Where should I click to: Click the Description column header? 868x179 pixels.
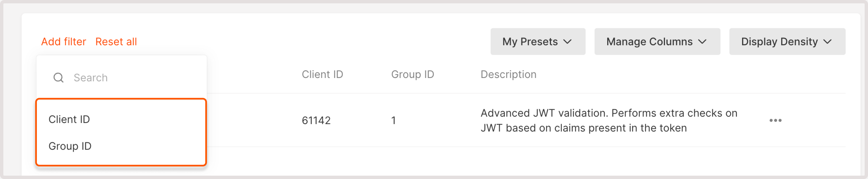point(508,74)
